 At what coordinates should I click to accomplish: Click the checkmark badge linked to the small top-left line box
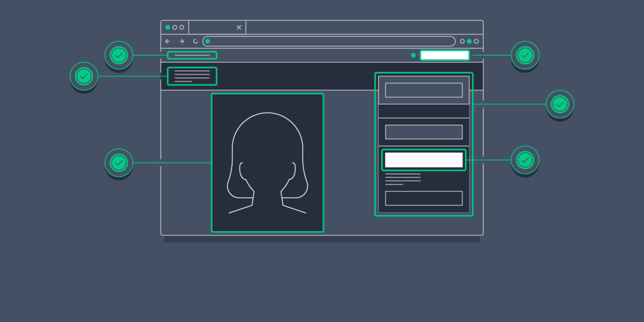pos(119,55)
